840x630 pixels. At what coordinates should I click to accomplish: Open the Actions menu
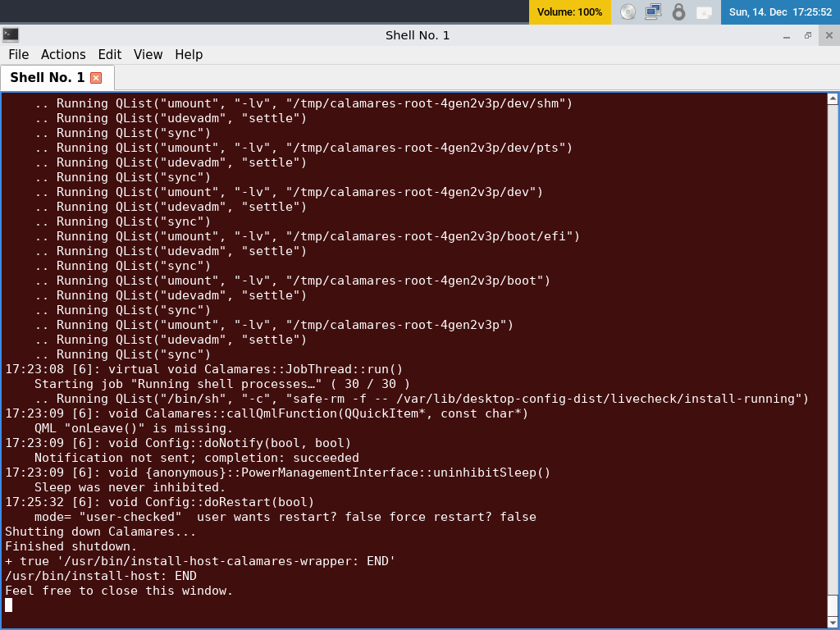pyautogui.click(x=63, y=54)
